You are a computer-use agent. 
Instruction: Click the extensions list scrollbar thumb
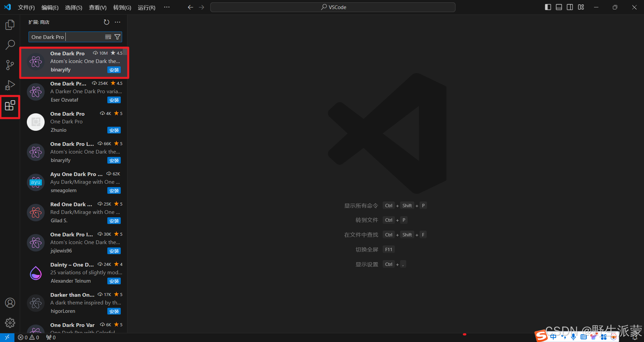point(125,51)
